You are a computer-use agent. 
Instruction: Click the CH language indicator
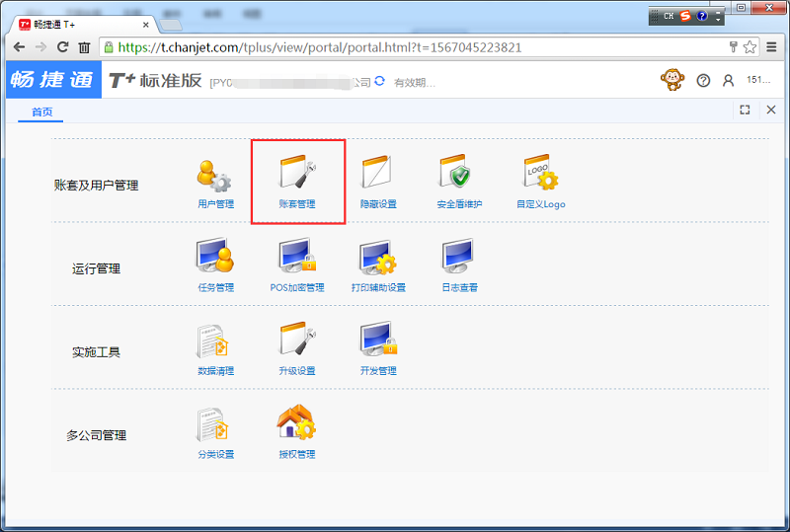669,16
